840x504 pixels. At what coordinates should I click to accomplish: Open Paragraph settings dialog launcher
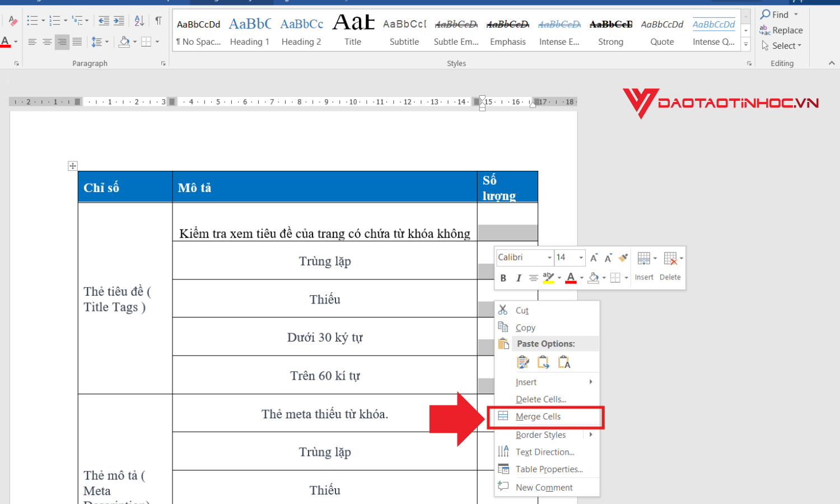[x=164, y=63]
